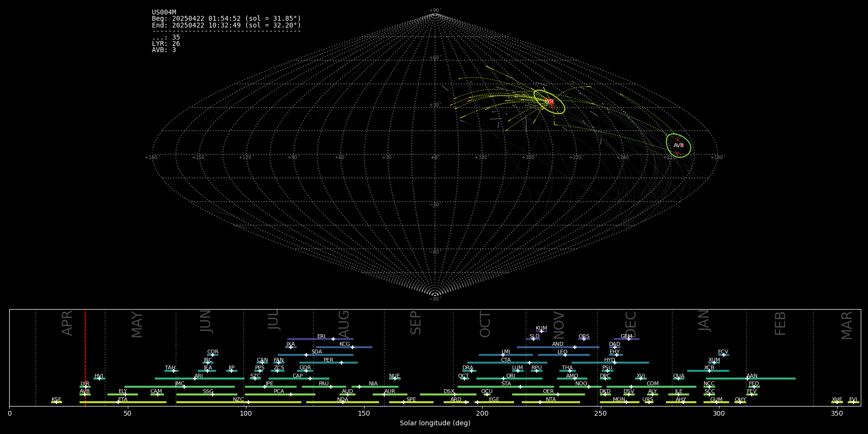Click the SPE shower bar
Screen dimensions: 868x434
[x=411, y=402]
